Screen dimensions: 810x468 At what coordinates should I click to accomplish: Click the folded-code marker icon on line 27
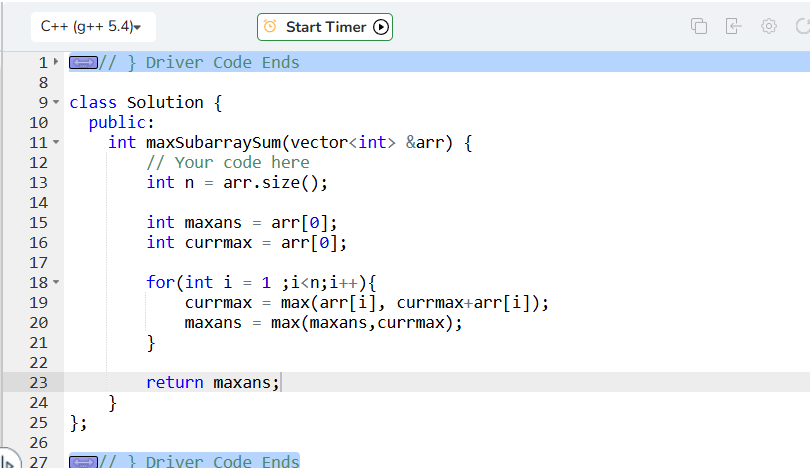(83, 462)
